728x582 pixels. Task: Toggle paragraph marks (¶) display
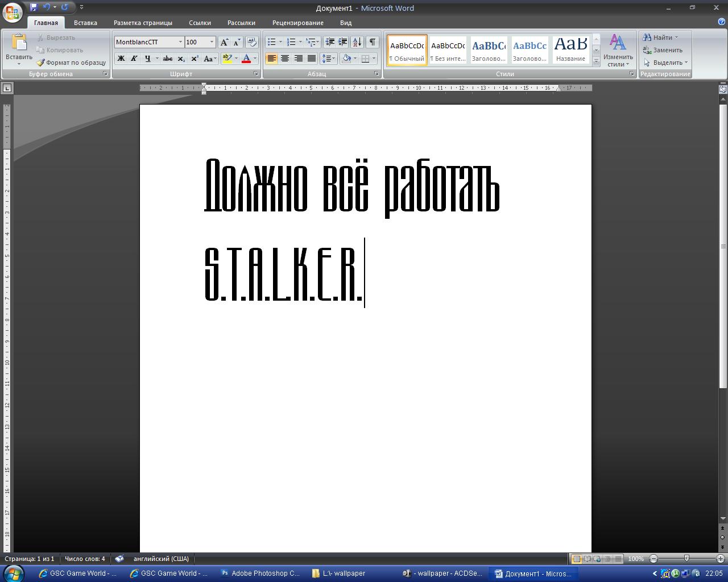click(x=373, y=42)
